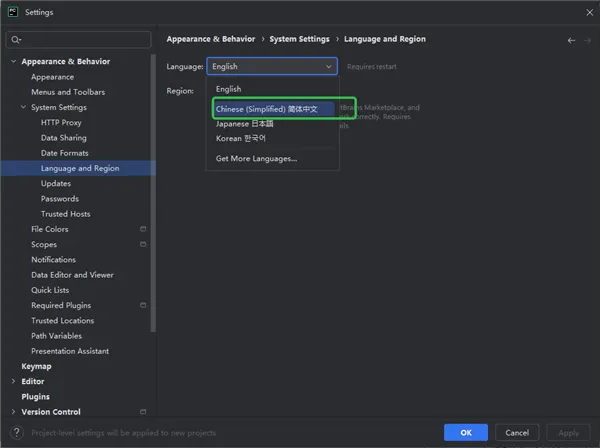Open the HTTP Proxy settings page
Image resolution: width=600 pixels, height=448 pixels.
click(x=61, y=122)
